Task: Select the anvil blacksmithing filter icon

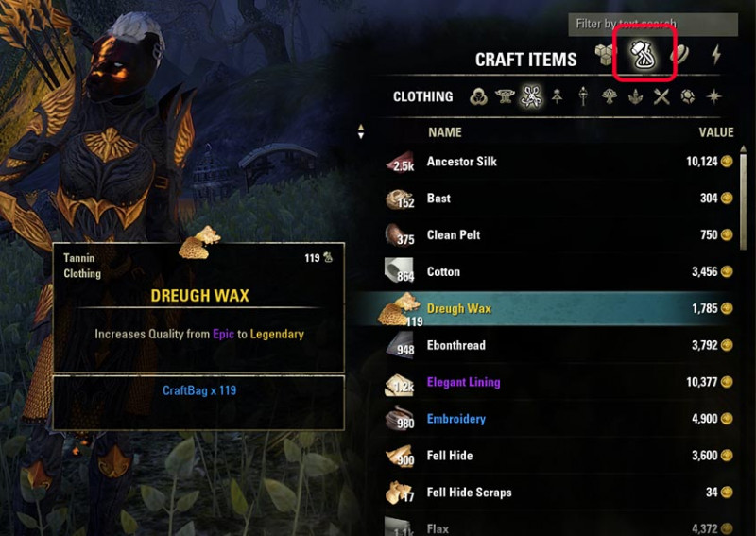Action: 505,96
